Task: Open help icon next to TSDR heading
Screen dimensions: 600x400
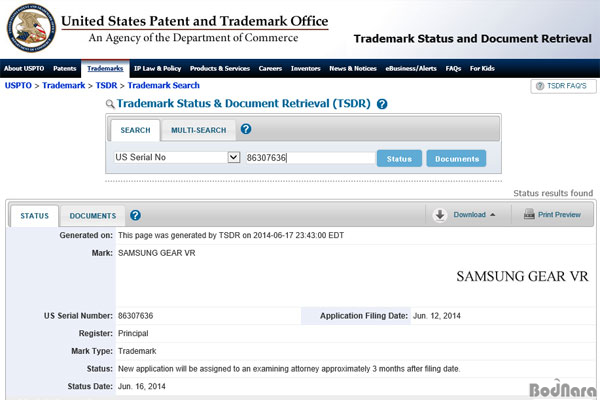Action: click(x=382, y=104)
